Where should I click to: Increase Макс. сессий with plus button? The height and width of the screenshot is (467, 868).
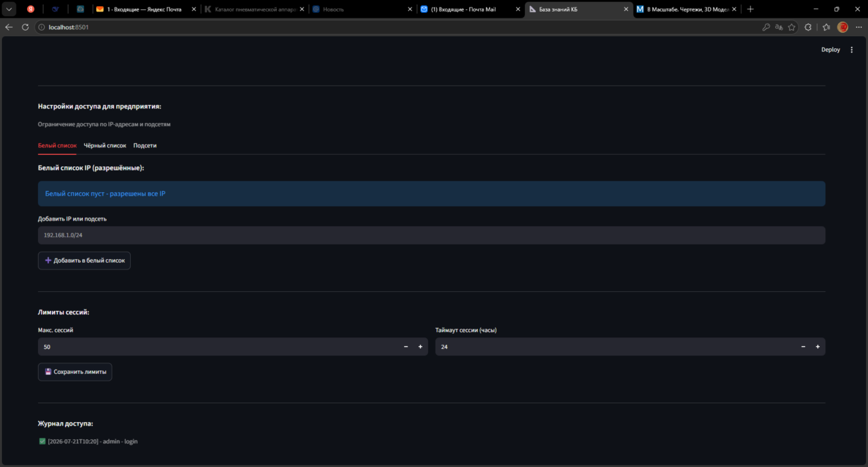point(420,347)
